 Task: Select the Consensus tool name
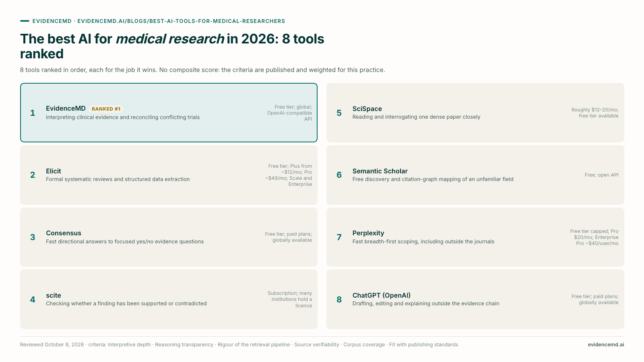64,233
